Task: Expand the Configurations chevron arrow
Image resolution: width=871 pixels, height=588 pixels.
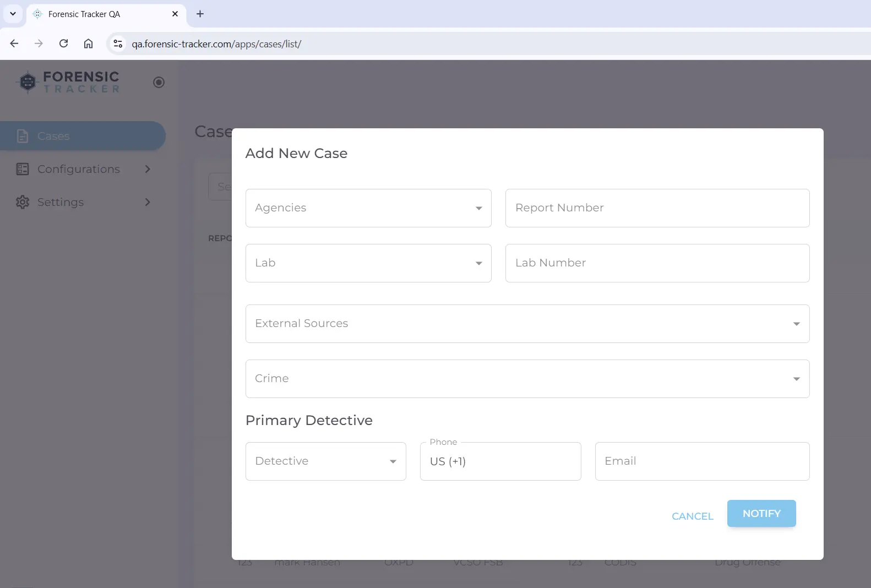Action: (148, 169)
